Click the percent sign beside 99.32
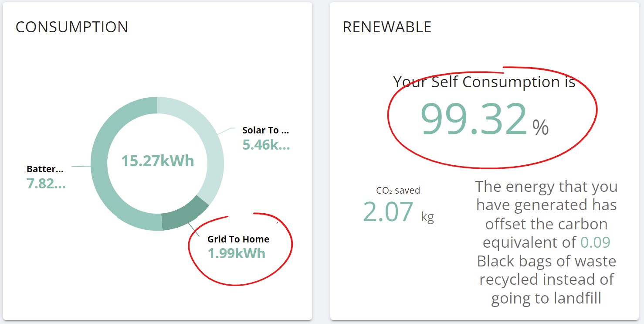The image size is (644, 324). (x=541, y=127)
